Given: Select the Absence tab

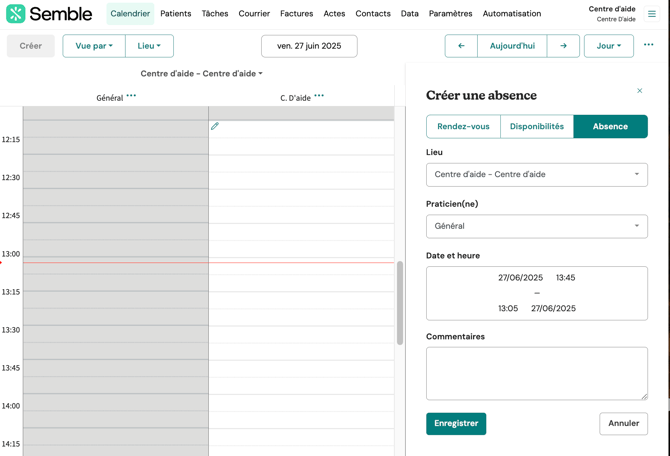Looking at the screenshot, I should pyautogui.click(x=610, y=127).
